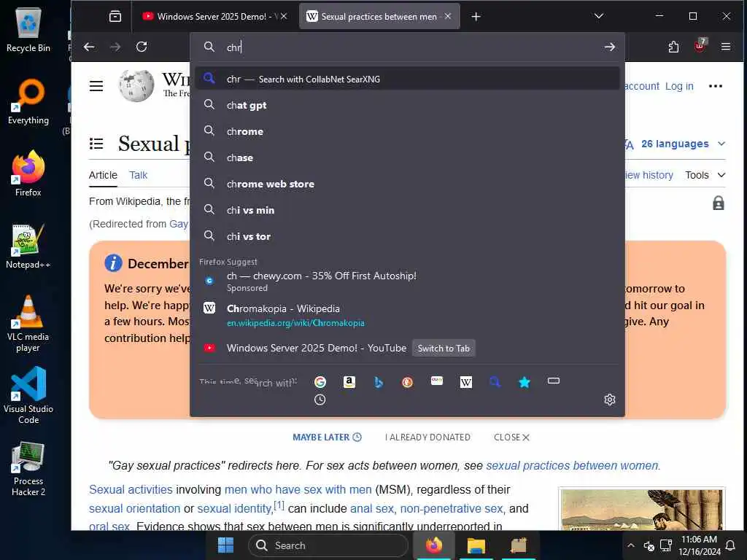Search this time with eBay

[436, 381]
